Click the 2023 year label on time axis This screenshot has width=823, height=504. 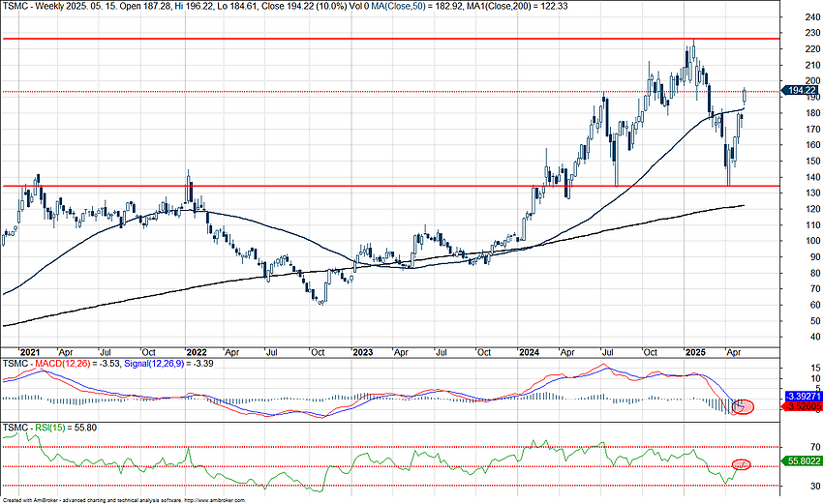point(363,352)
